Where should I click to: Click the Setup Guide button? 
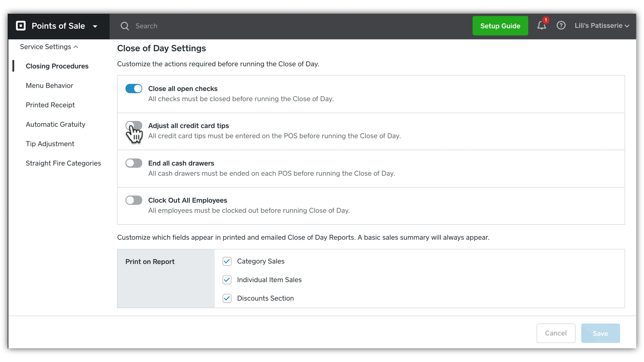(500, 26)
